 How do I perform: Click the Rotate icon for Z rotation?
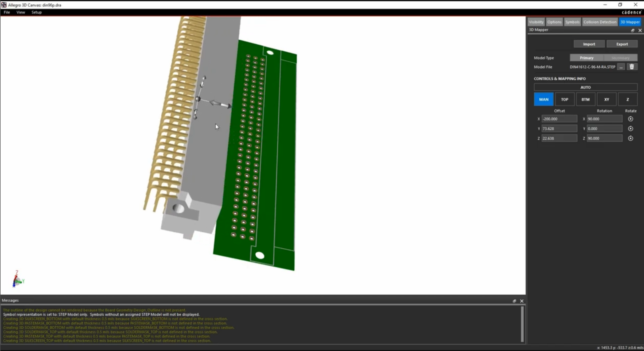[631, 138]
